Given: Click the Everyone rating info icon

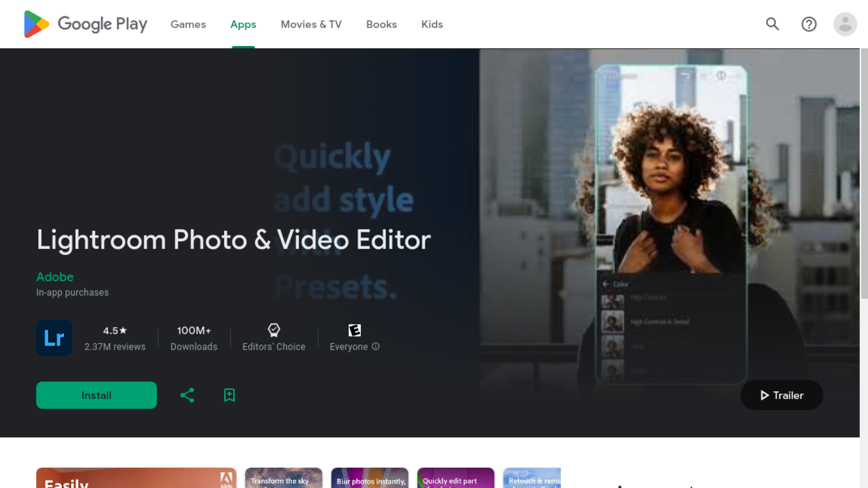Looking at the screenshot, I should [x=376, y=347].
